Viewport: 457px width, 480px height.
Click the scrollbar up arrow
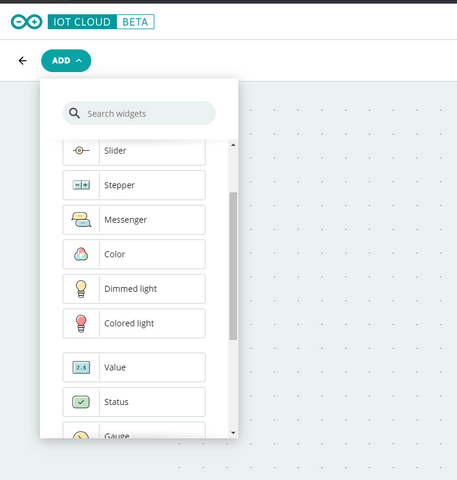click(x=233, y=145)
